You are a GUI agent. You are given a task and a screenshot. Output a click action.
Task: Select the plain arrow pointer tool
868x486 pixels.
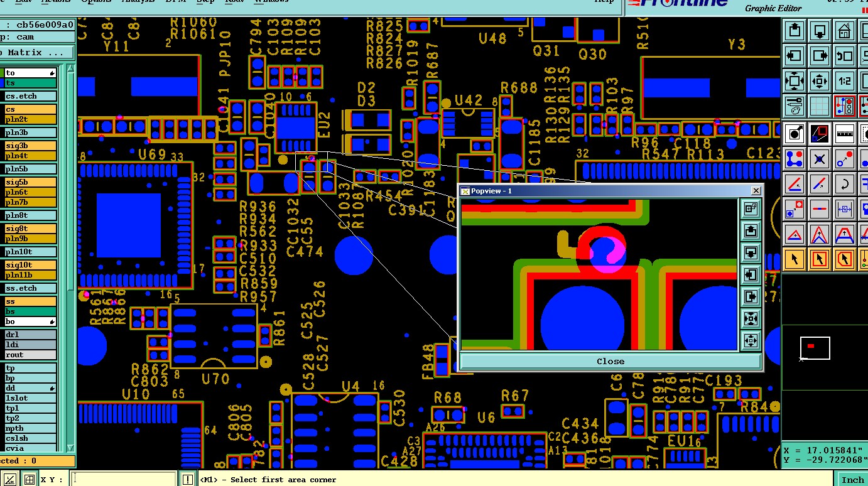tap(795, 259)
